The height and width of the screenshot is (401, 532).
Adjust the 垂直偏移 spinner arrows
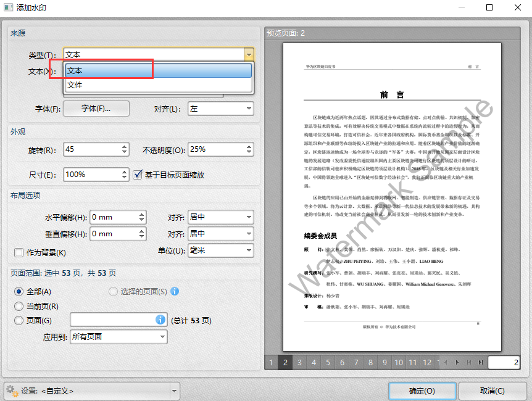point(142,234)
